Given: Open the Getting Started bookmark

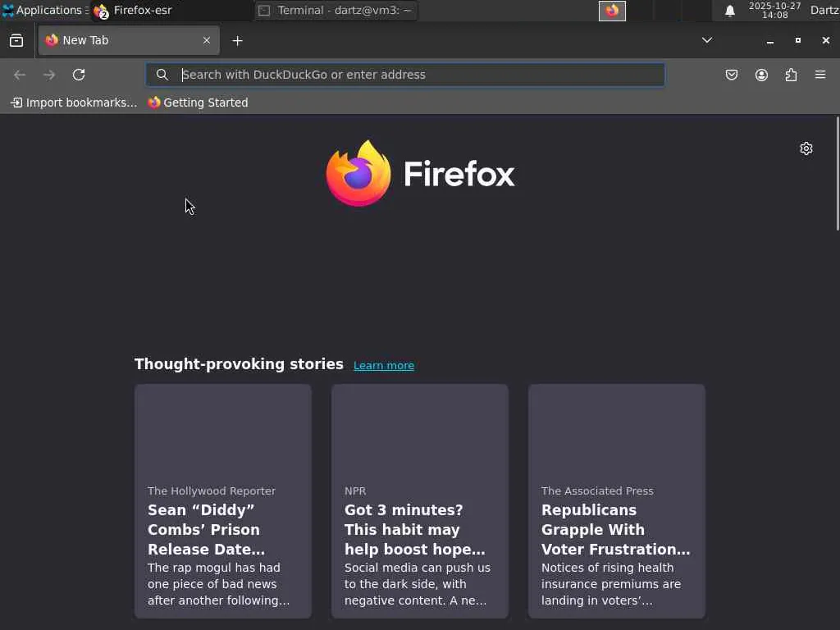Looking at the screenshot, I should click(199, 103).
